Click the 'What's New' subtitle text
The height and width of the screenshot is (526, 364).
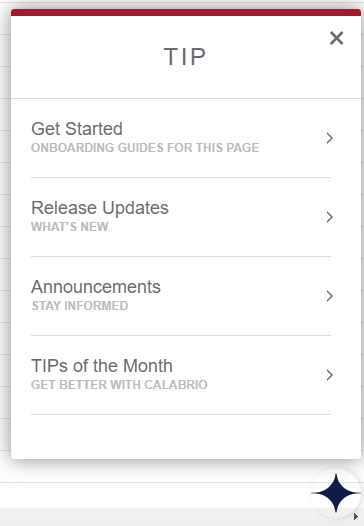click(x=70, y=227)
